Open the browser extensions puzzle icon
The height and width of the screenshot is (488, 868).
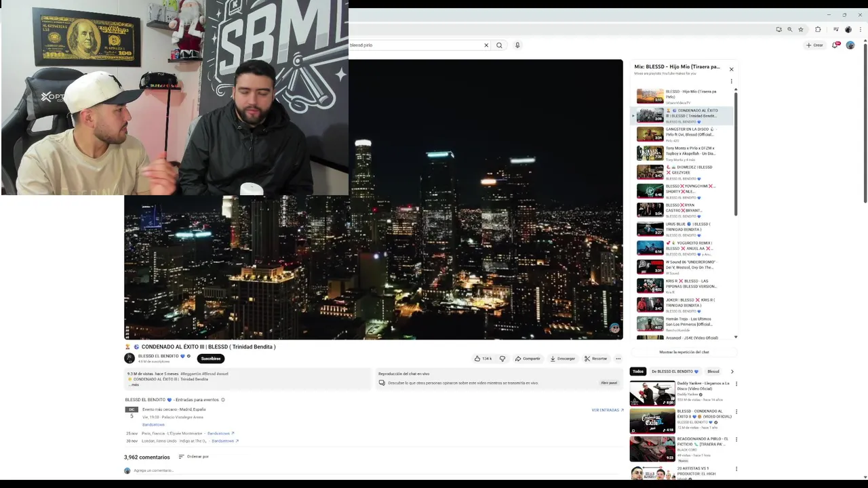click(x=818, y=29)
